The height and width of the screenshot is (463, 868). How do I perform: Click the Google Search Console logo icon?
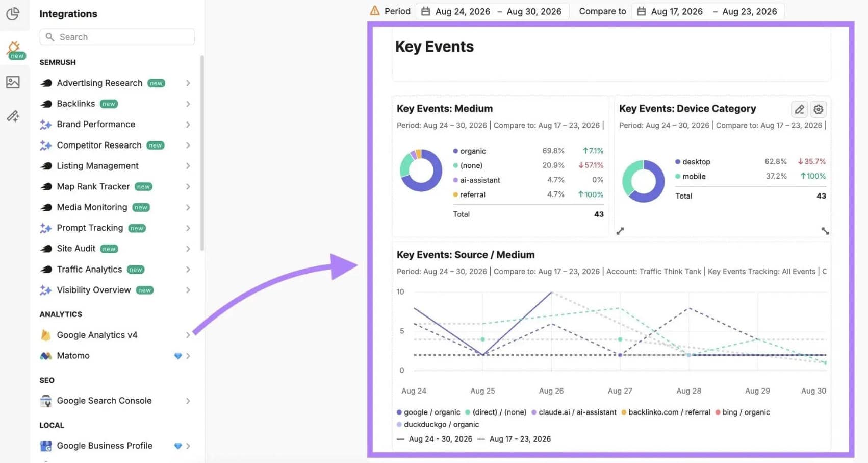coord(46,401)
